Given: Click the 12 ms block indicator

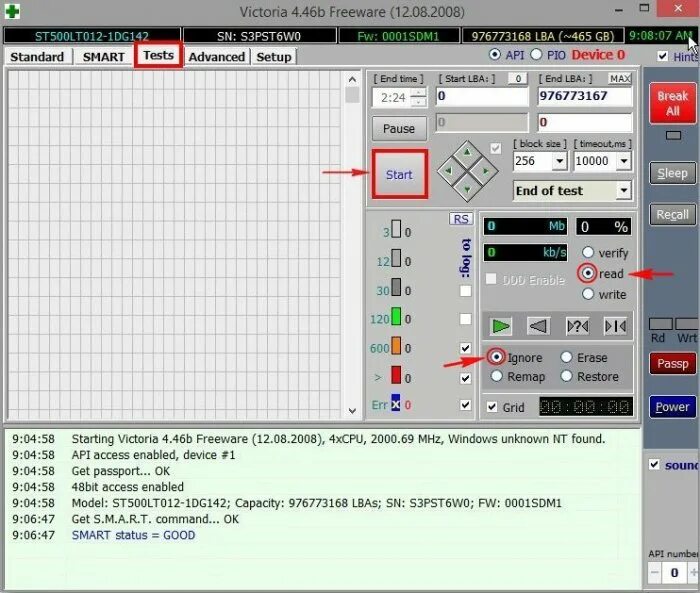Looking at the screenshot, I should pos(396,258).
